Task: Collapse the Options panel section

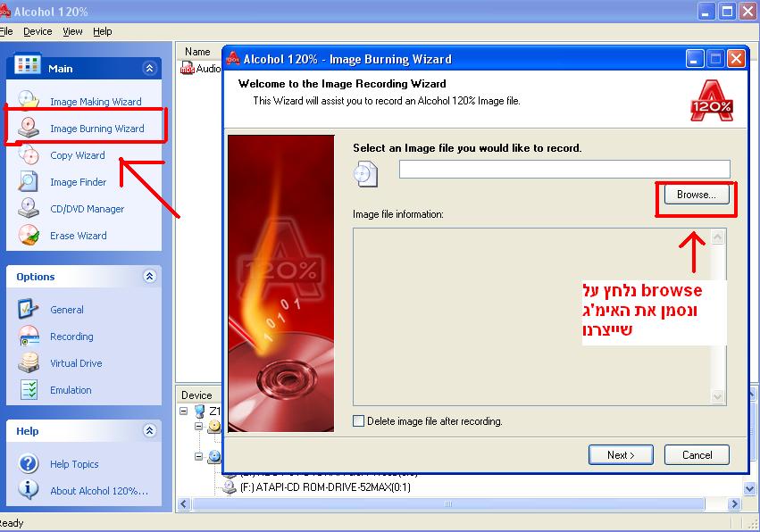Action: point(149,277)
